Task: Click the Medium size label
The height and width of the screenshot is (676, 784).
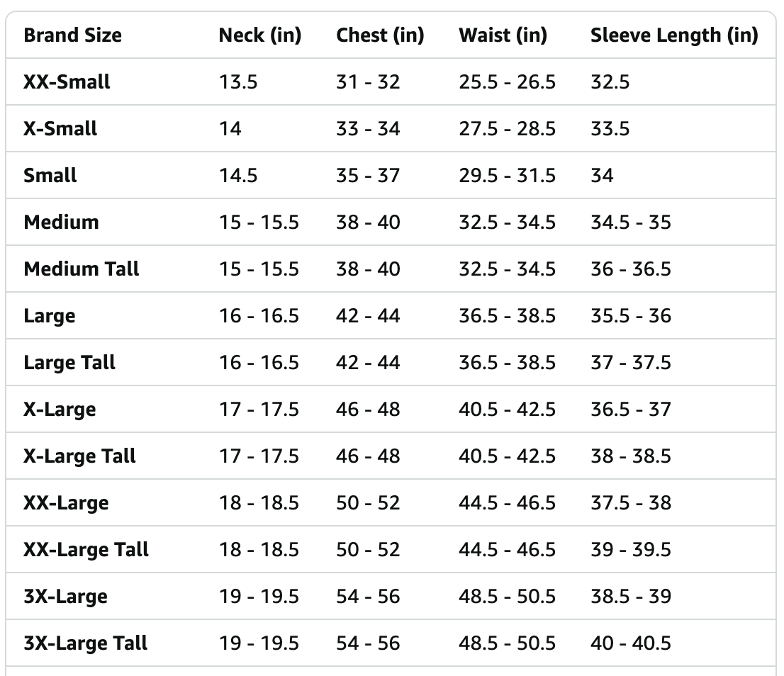Action: click(61, 222)
